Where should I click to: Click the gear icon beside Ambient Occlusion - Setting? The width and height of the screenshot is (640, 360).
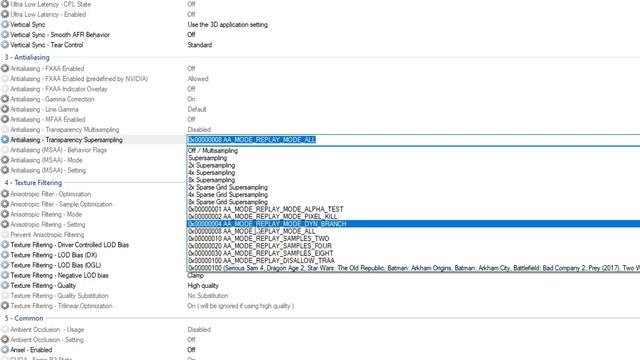tap(5, 340)
